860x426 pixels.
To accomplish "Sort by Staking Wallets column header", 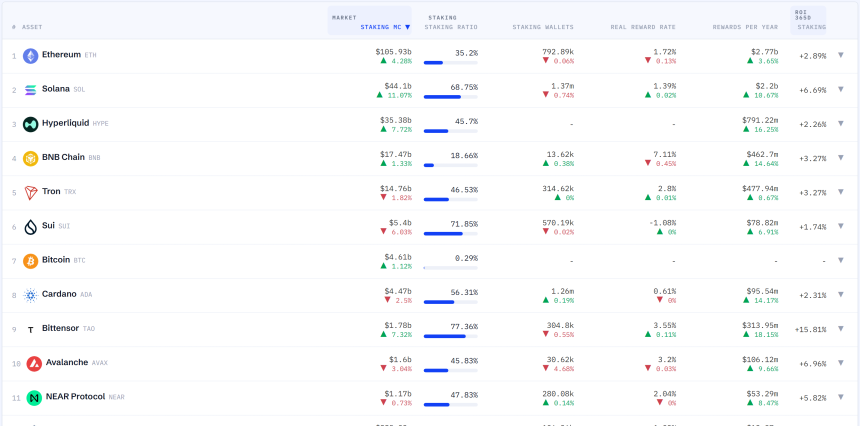I will (x=543, y=27).
